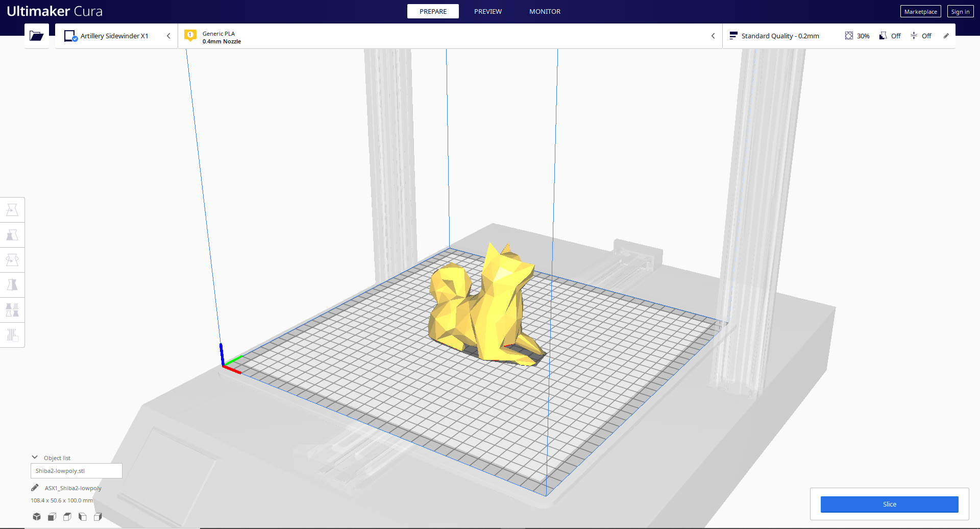Click the infill 30% icon
This screenshot has width=980, height=529.
849,36
